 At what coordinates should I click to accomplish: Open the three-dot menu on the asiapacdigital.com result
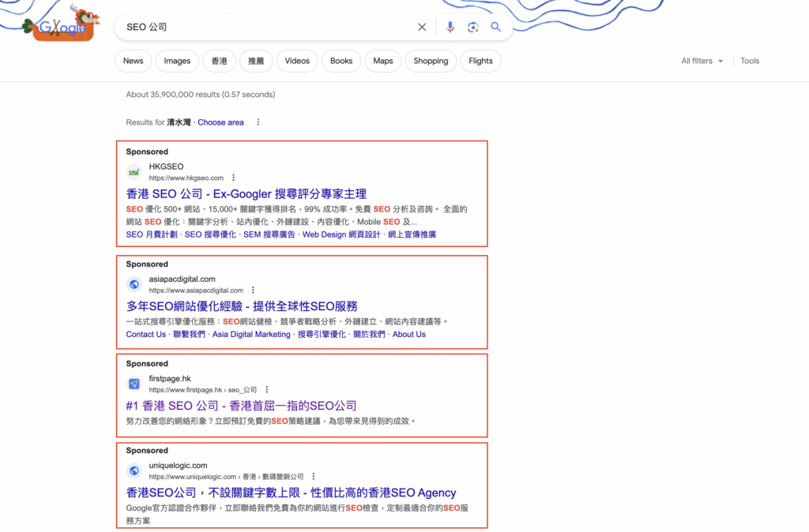252,290
